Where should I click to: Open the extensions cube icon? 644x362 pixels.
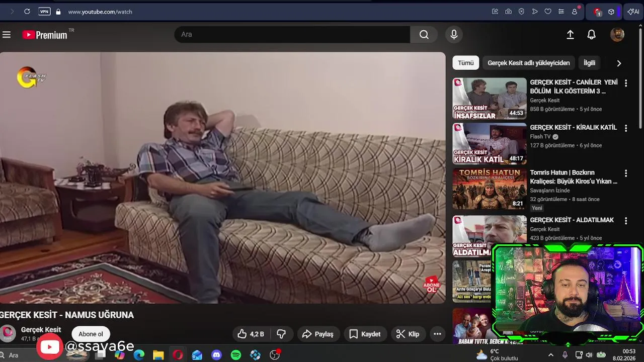(611, 12)
